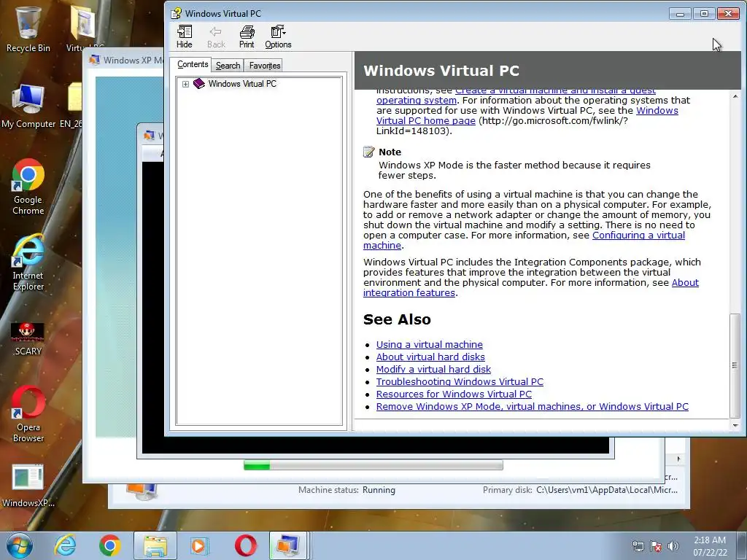
Task: Click the Primary disk path text
Action: point(606,489)
